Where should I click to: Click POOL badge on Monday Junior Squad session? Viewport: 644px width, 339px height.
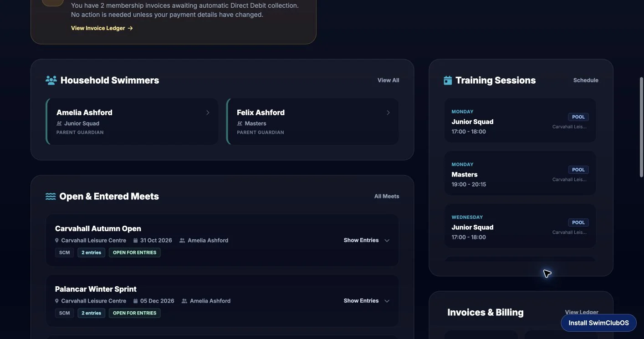click(x=578, y=117)
